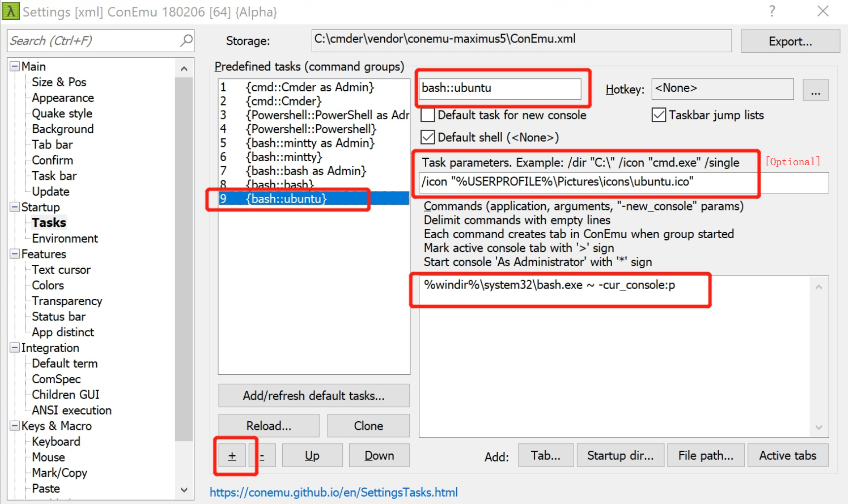Open Status bar settings page

tap(59, 317)
